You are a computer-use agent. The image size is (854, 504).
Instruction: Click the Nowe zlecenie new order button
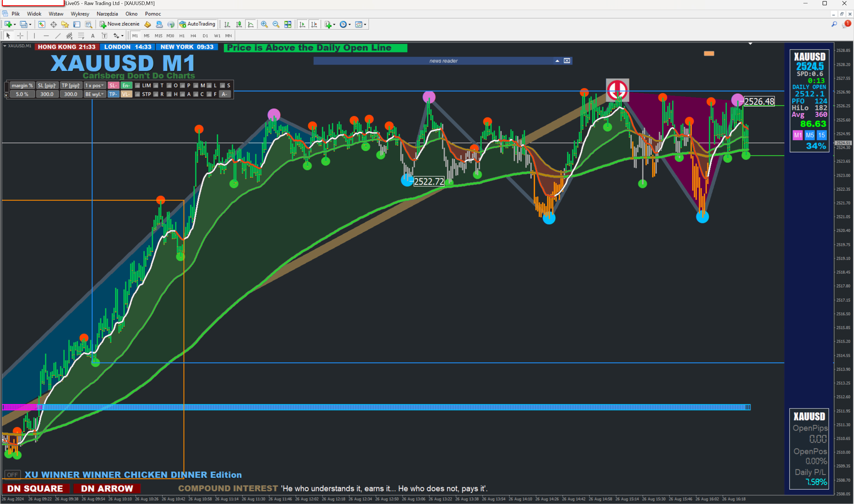(120, 24)
